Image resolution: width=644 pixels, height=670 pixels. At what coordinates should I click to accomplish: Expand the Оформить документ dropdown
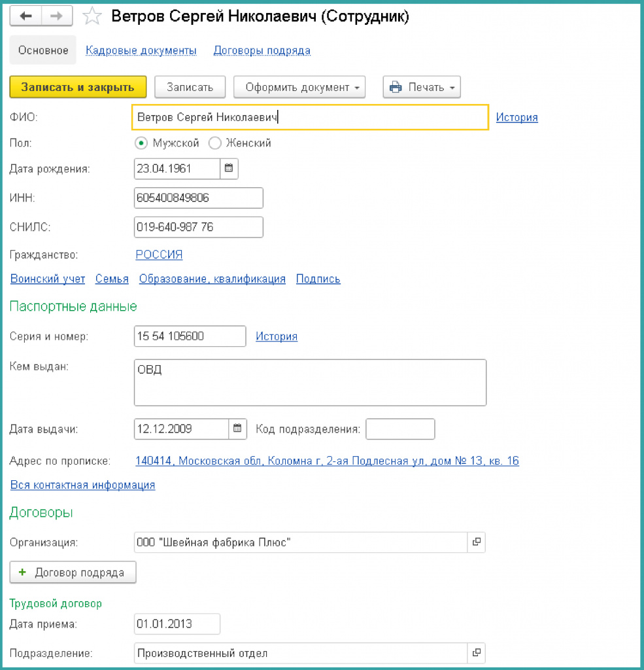click(299, 87)
